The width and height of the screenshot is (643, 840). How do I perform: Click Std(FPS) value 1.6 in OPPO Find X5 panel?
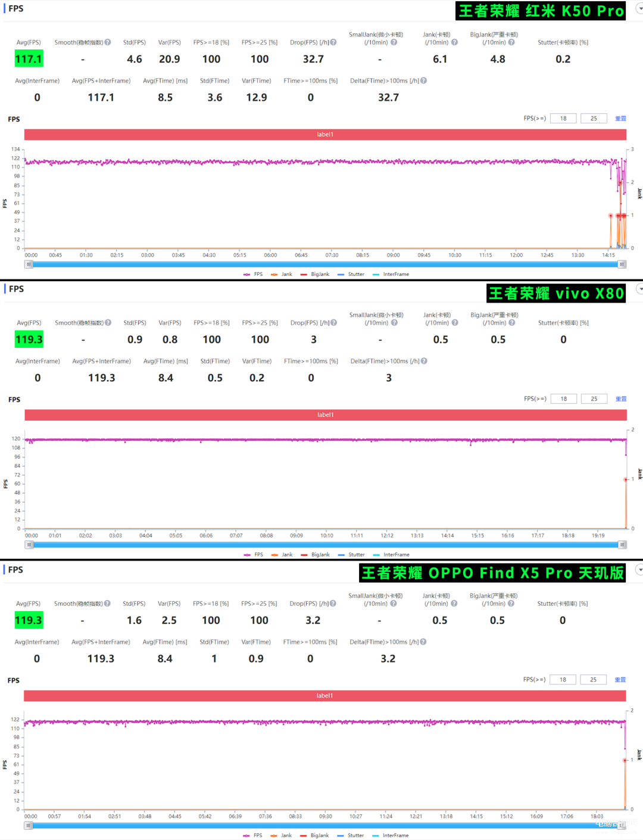[x=135, y=620]
